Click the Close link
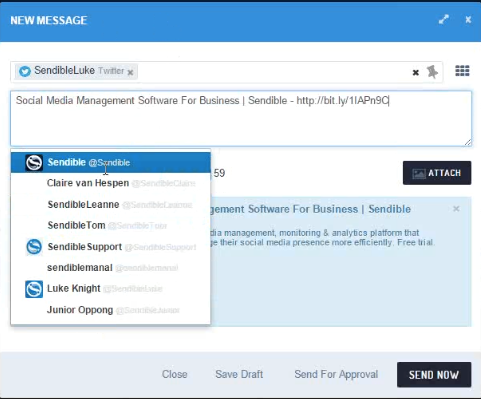 [x=174, y=374]
